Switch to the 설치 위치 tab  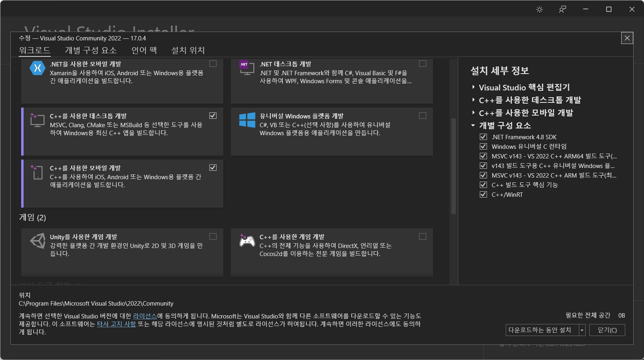point(188,50)
